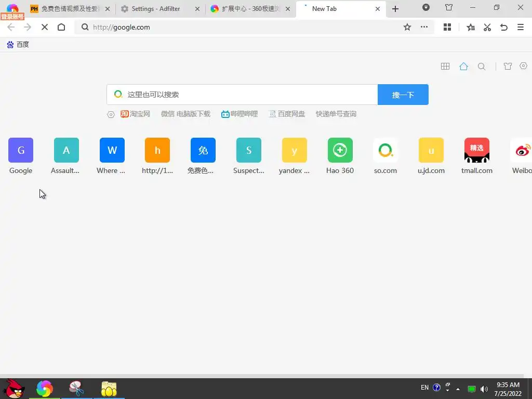This screenshot has width=532, height=399.
Task: Open the new tab page skin shirt icon
Action: click(x=508, y=66)
